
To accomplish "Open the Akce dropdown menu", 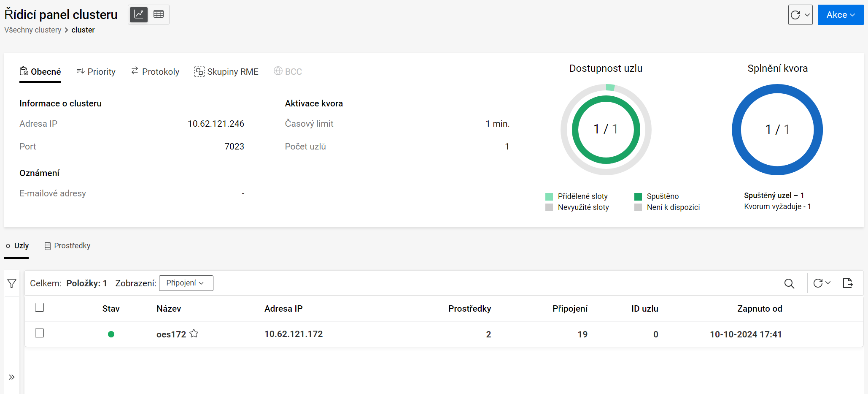I will pos(840,15).
